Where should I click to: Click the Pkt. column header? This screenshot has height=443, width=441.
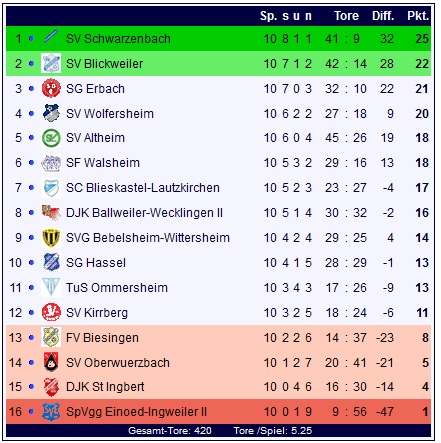(418, 16)
